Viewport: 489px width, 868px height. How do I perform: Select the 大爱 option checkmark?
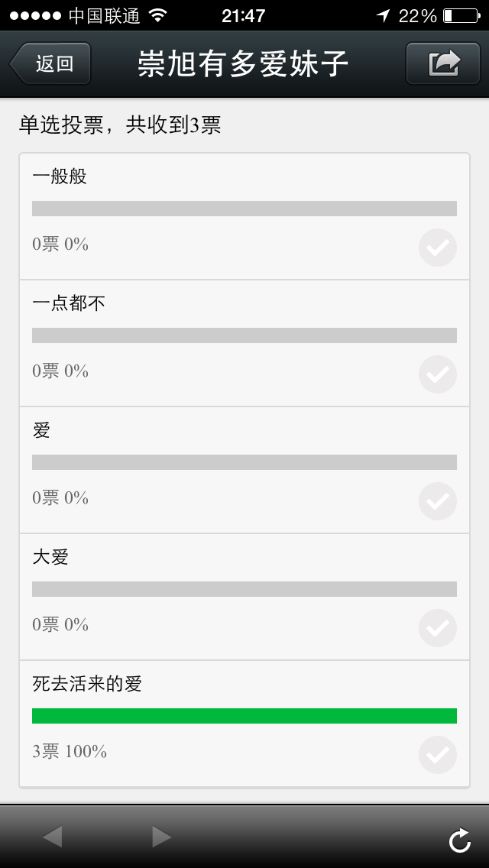click(438, 628)
